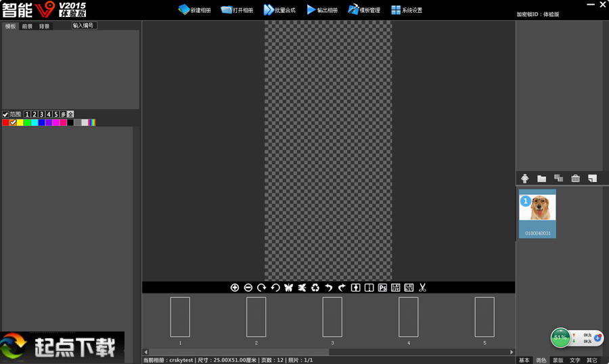The width and height of the screenshot is (609, 364).
Task: Click the recycle arrows icon
Action: 315,288
